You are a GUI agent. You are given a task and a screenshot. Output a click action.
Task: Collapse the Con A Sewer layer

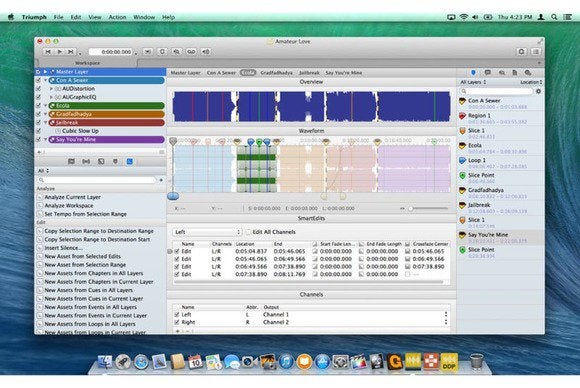pos(45,80)
